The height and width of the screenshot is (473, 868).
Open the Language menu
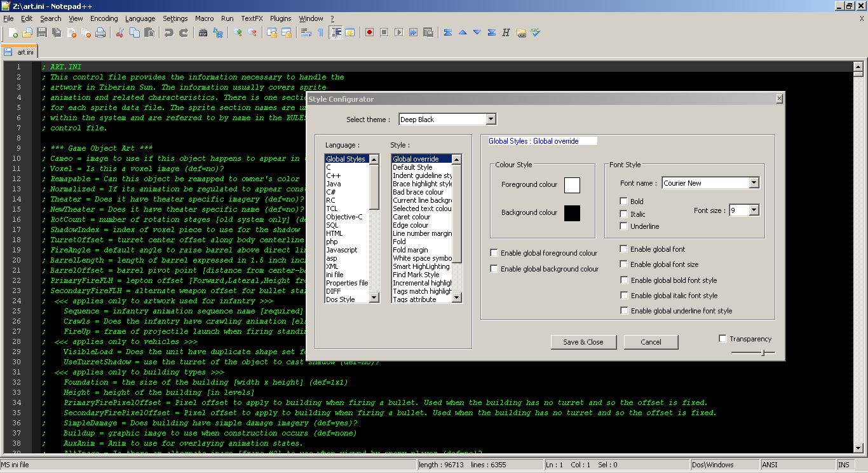click(140, 18)
